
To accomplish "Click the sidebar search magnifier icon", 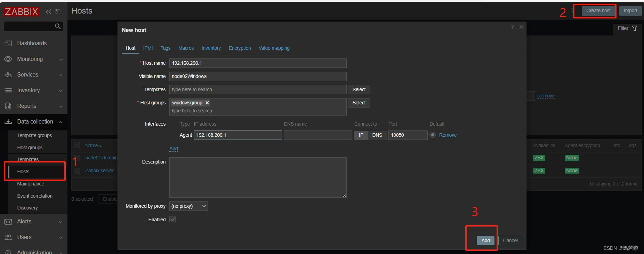I will [58, 26].
